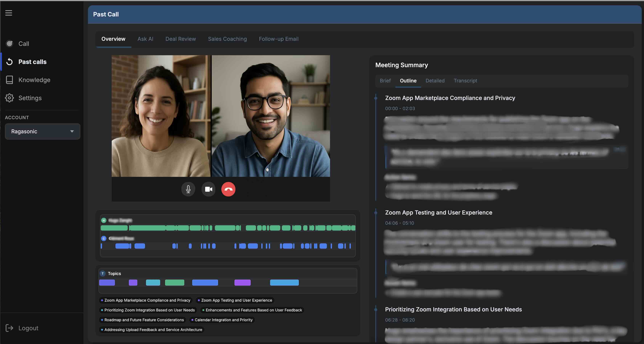
Task: Open the Sales Coaching tab
Action: point(227,39)
